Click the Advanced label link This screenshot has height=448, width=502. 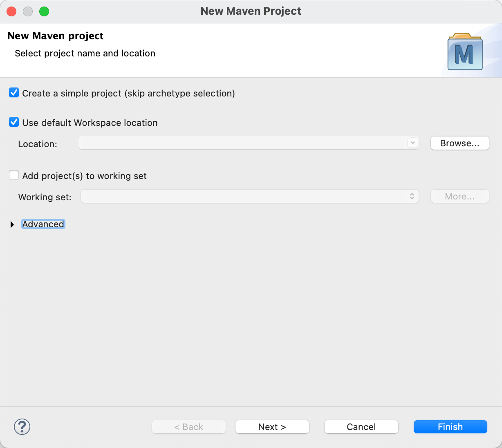[43, 224]
